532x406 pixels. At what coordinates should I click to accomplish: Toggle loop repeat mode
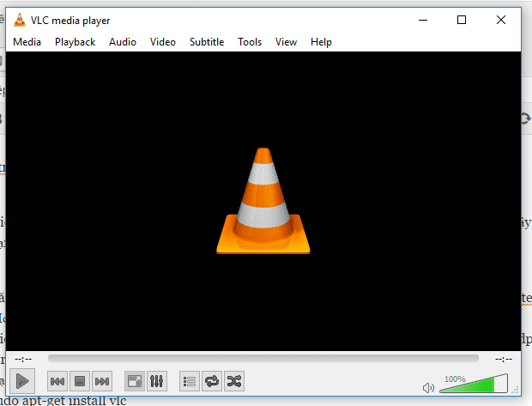(212, 380)
